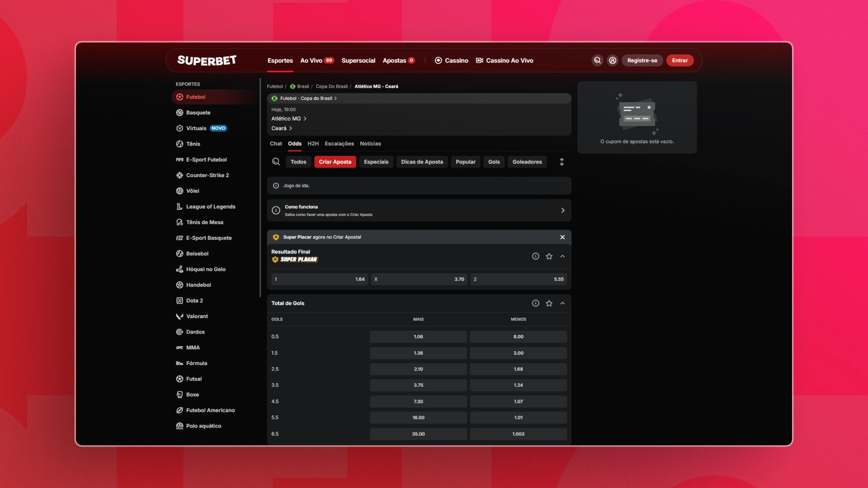
Task: Select the Goleadores filter chip
Action: tap(527, 162)
